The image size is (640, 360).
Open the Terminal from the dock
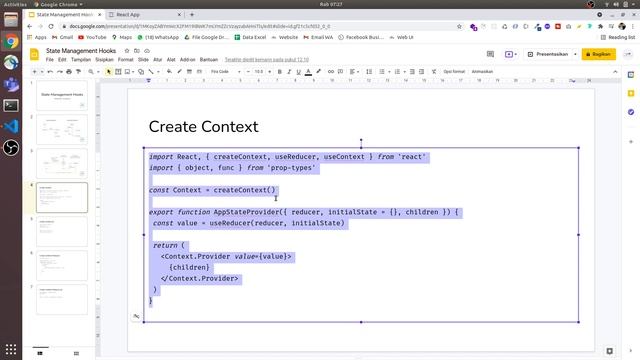11,106
